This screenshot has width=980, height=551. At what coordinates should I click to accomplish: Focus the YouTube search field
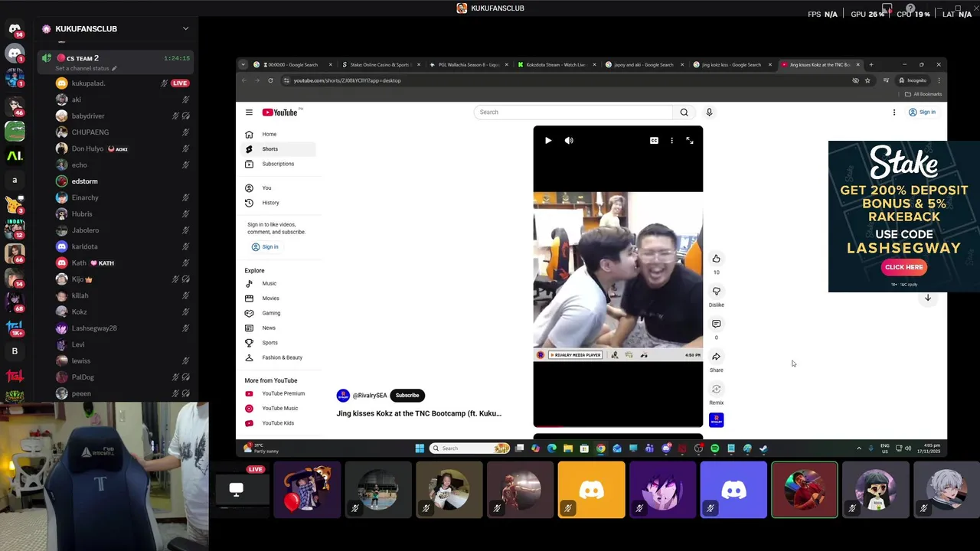(x=573, y=112)
